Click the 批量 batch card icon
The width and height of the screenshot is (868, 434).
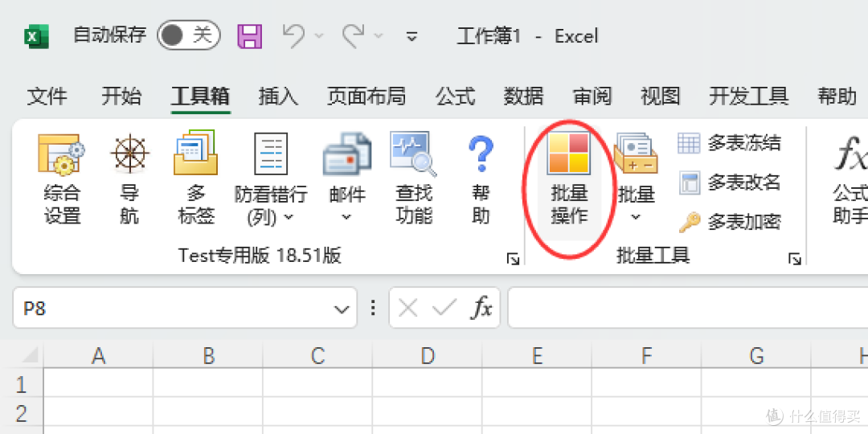636,152
